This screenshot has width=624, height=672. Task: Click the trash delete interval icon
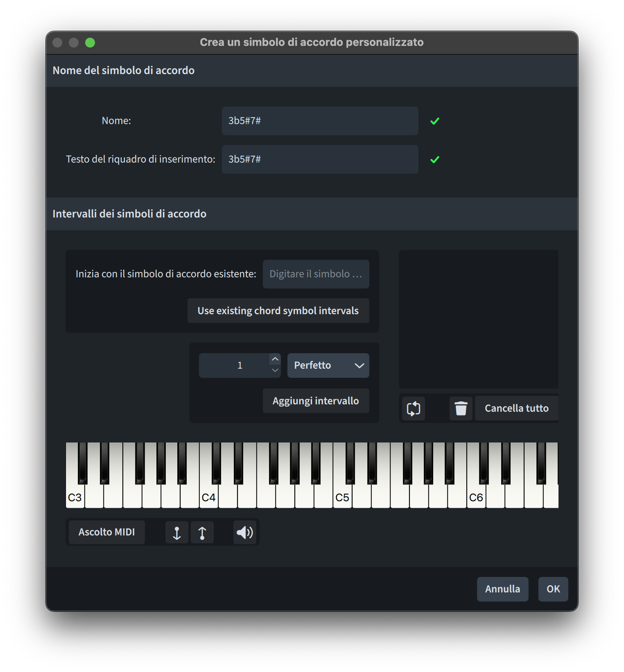(x=461, y=409)
